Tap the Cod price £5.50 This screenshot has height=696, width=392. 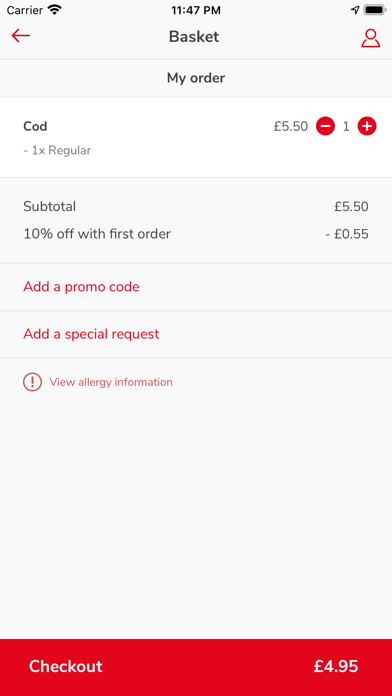tap(291, 127)
